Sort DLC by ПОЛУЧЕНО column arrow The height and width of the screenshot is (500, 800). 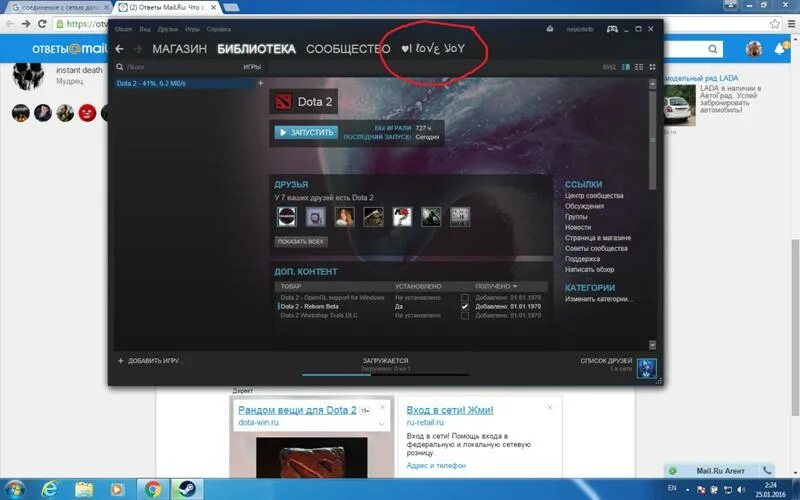point(515,286)
